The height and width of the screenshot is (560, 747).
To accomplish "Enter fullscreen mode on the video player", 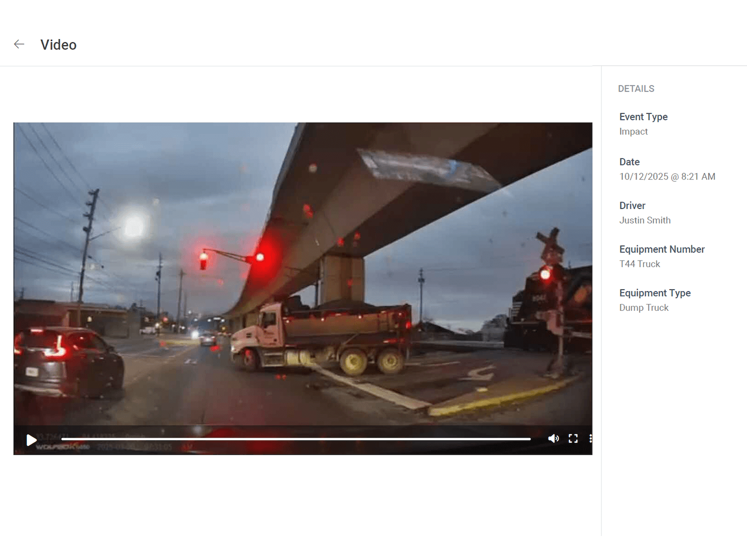I will (x=573, y=438).
